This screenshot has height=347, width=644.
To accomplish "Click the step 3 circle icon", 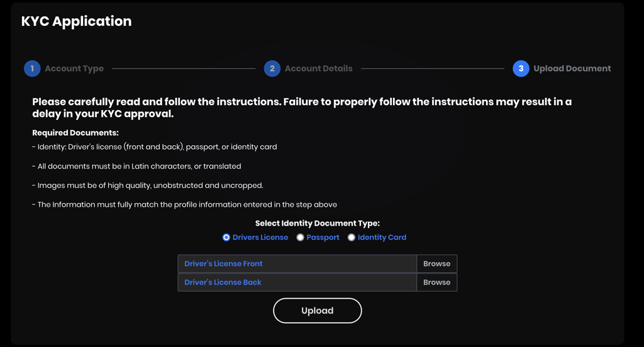I will click(x=521, y=69).
